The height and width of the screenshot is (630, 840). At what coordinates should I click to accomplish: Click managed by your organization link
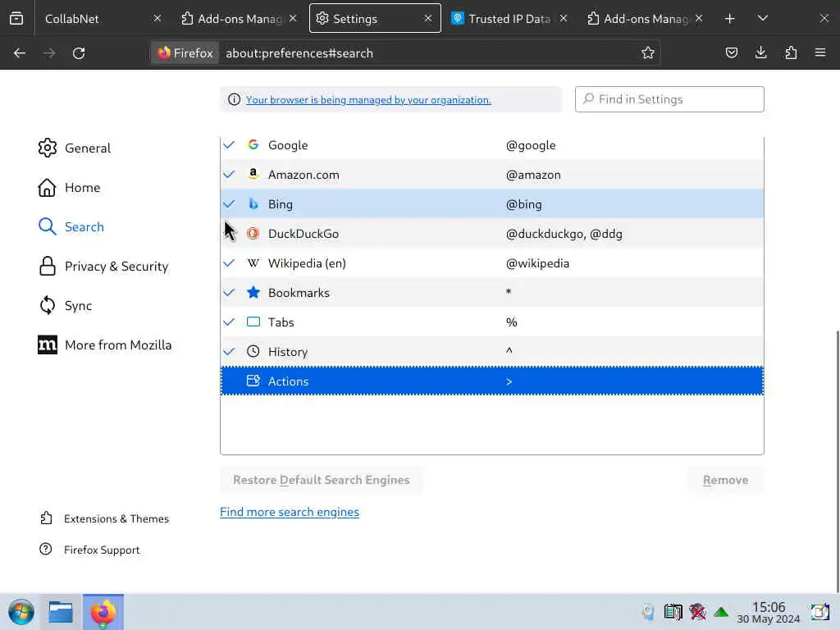(x=368, y=99)
